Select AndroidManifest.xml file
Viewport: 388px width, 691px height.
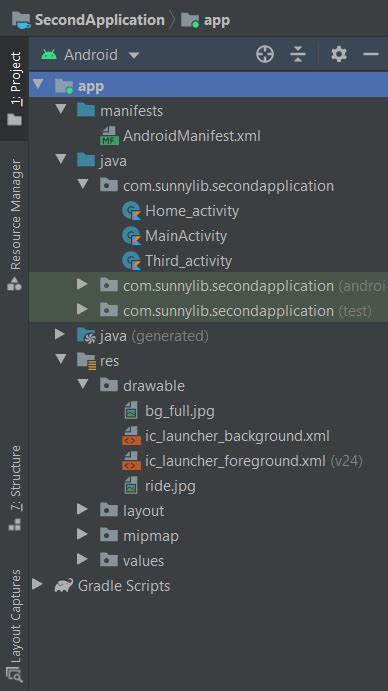[192, 136]
